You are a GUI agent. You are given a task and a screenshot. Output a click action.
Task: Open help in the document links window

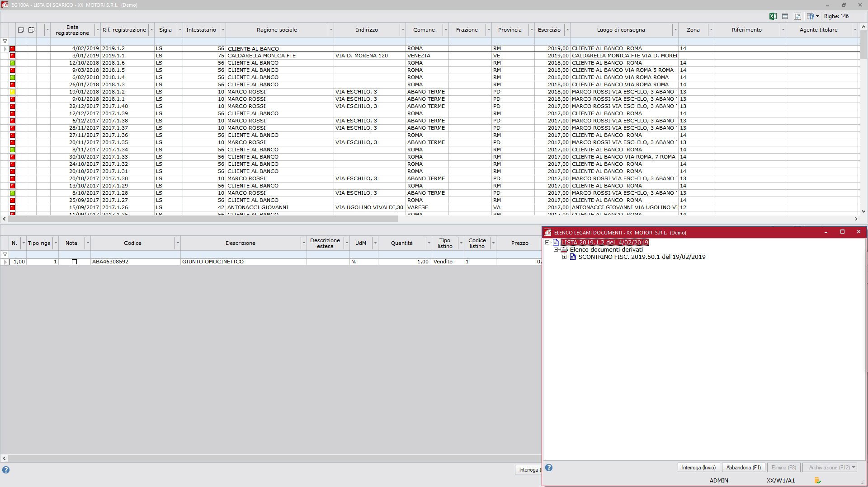pos(549,468)
